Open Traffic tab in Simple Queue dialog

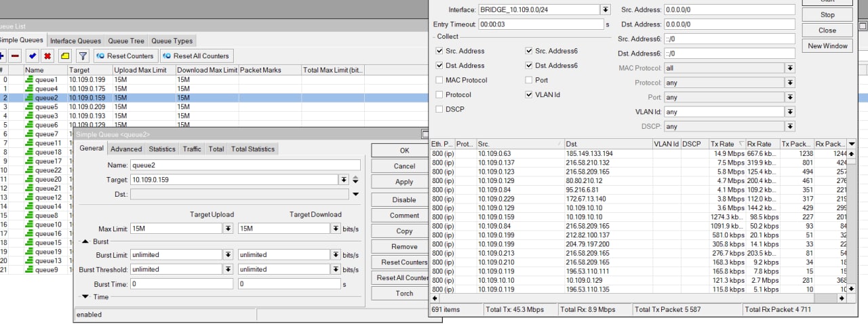tap(193, 149)
